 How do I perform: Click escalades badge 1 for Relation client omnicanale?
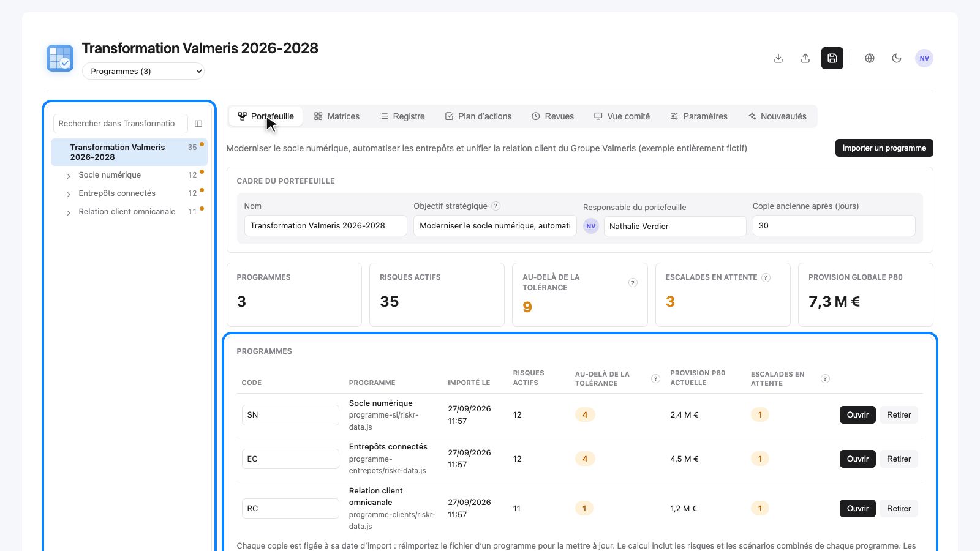pos(760,508)
